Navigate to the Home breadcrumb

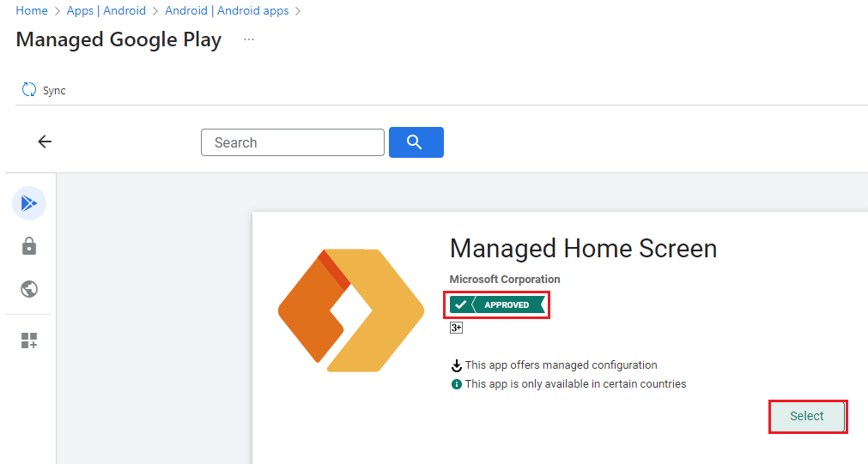pos(32,11)
